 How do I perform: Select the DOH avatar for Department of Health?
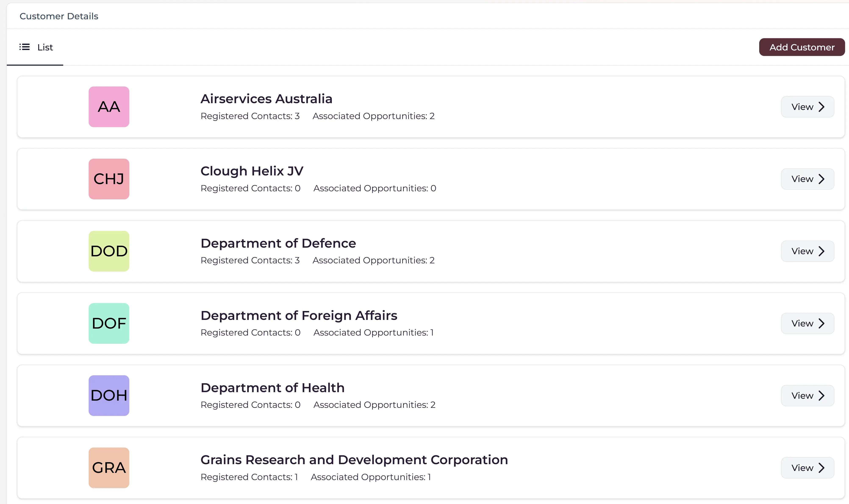point(109,395)
